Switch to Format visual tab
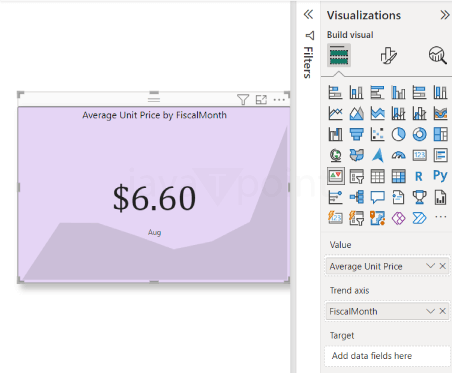The height and width of the screenshot is (373, 452). (388, 55)
